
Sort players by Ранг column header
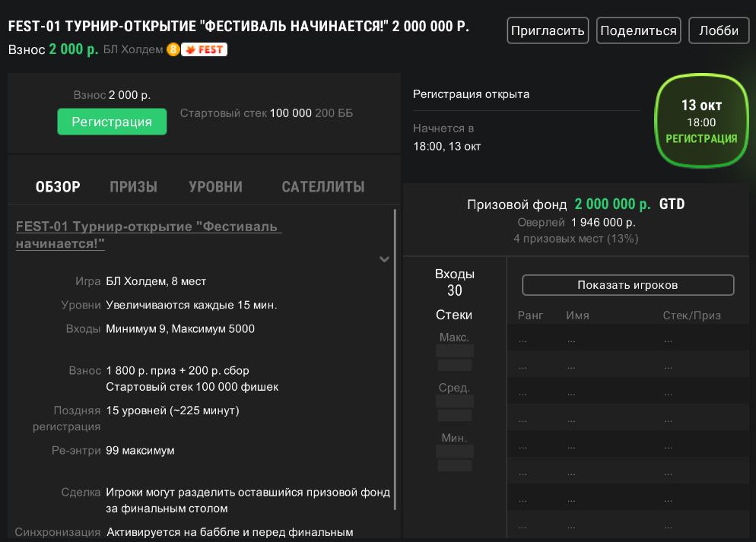[529, 315]
